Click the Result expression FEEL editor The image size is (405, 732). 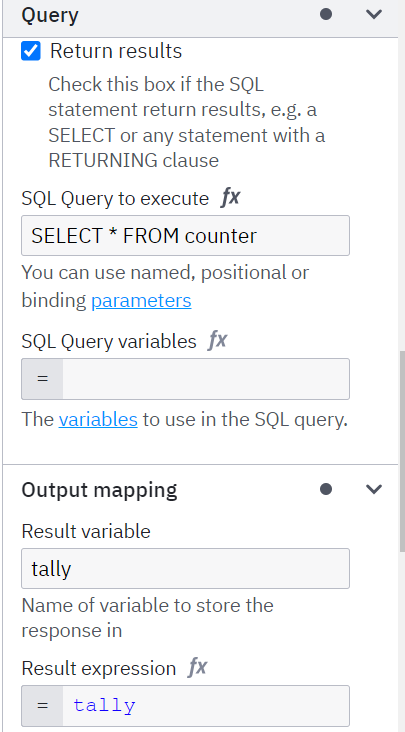point(206,705)
